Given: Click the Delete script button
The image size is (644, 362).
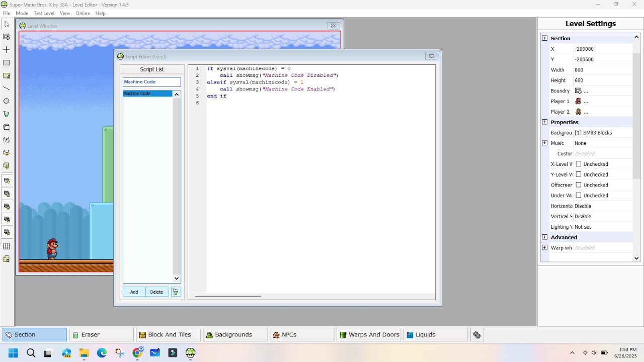Looking at the screenshot, I should [x=156, y=292].
